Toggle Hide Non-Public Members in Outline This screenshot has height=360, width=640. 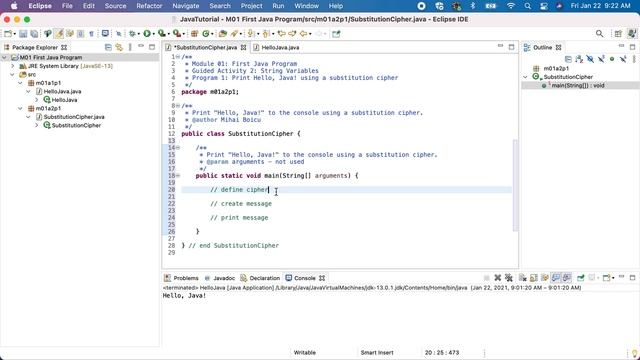pos(612,59)
